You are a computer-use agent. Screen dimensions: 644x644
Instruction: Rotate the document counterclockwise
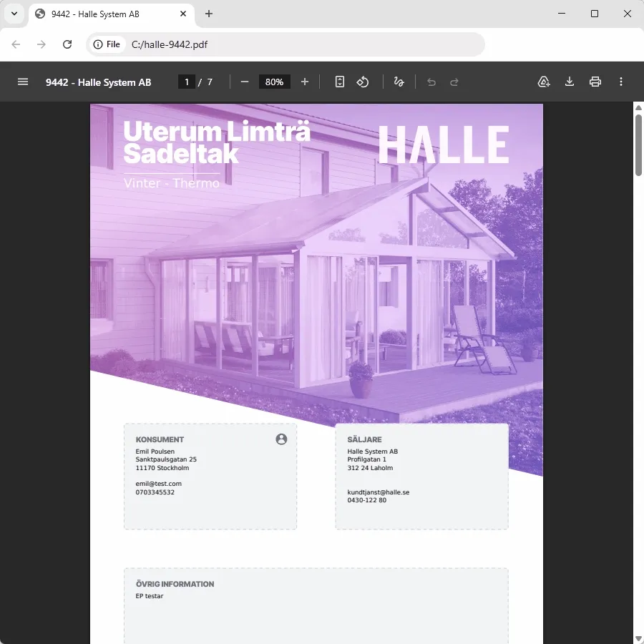[x=362, y=82]
